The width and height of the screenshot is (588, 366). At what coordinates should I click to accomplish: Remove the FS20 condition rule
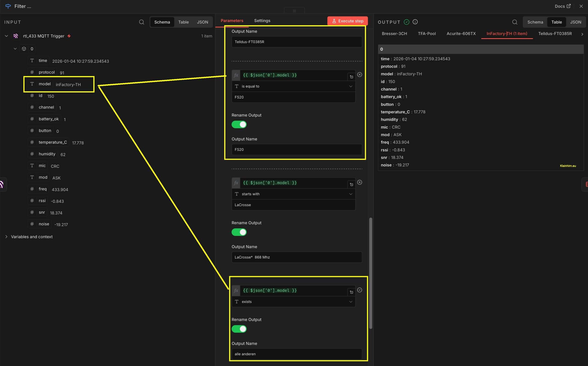point(359,75)
